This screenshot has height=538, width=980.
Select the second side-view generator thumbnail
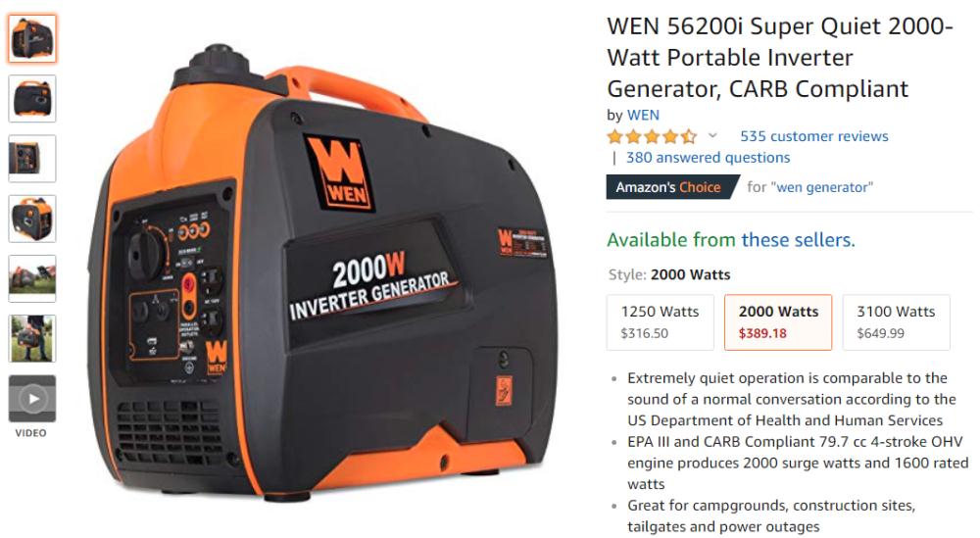(32, 99)
